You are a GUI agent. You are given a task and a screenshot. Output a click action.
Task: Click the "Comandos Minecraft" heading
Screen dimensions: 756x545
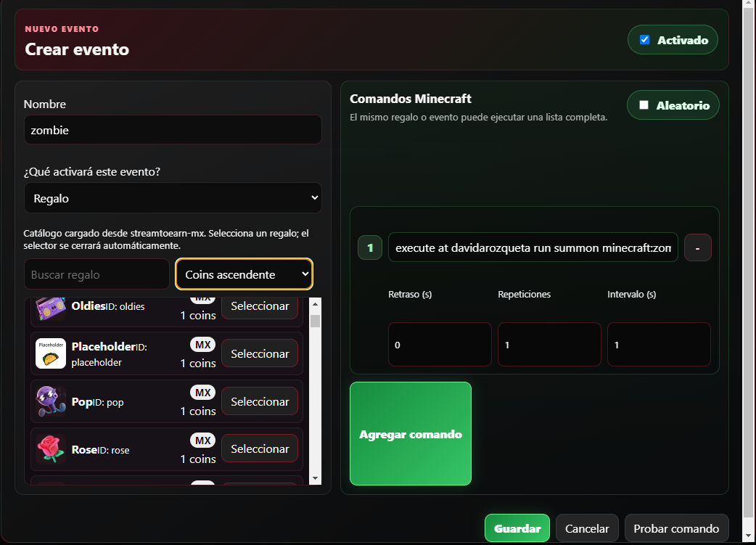click(411, 99)
